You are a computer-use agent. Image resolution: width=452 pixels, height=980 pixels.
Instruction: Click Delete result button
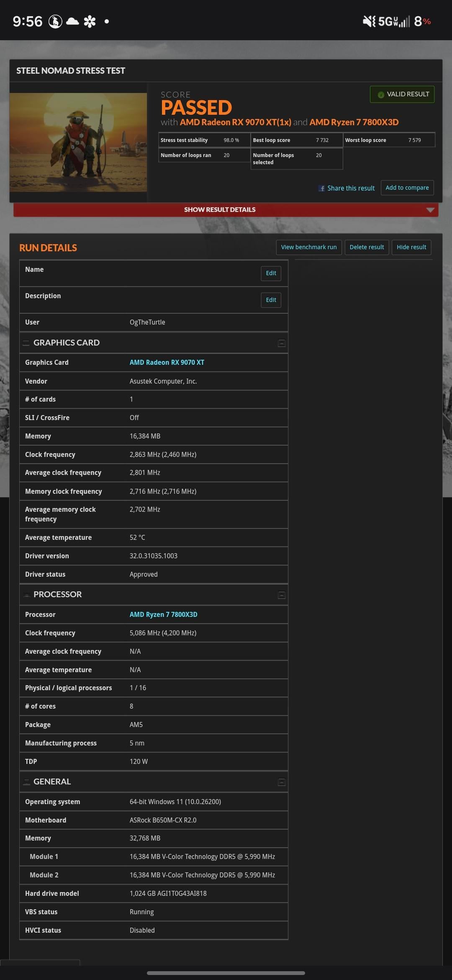(x=367, y=247)
